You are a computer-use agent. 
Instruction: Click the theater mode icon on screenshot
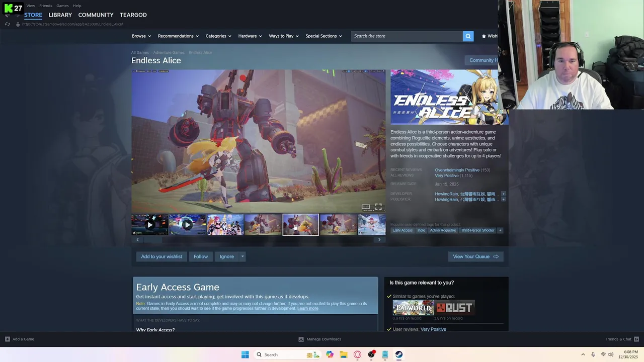(x=366, y=207)
